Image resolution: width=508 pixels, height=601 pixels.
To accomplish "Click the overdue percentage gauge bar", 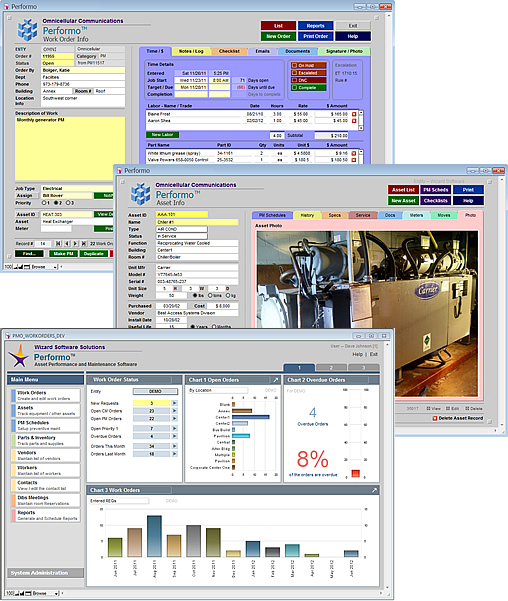I will pyautogui.click(x=355, y=473).
